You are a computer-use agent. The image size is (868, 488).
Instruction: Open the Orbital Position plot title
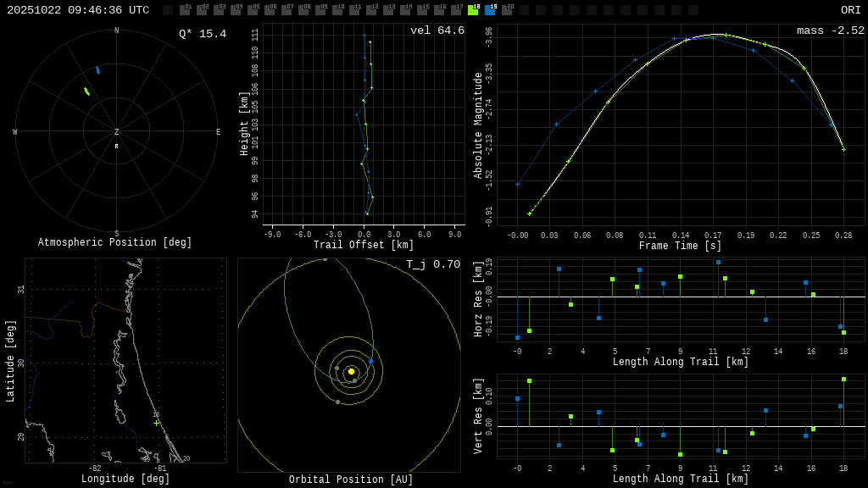pos(351,480)
